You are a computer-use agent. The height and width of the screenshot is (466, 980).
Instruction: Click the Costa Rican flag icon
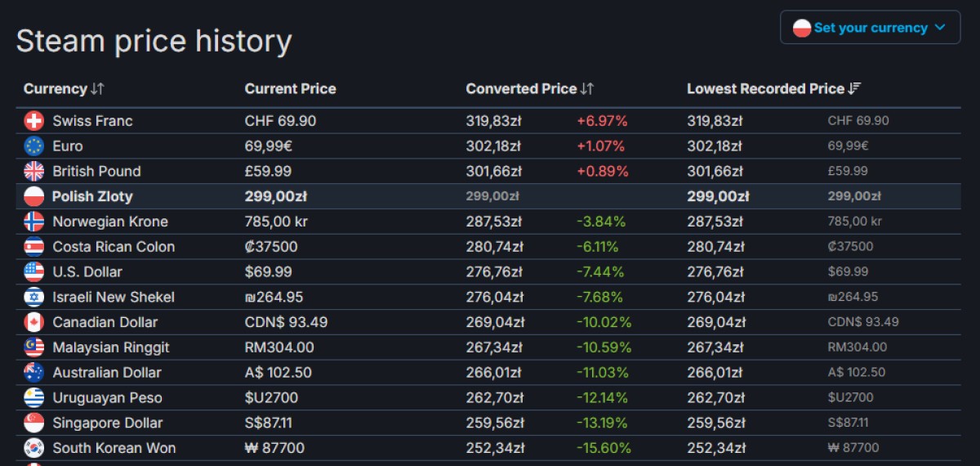point(34,247)
